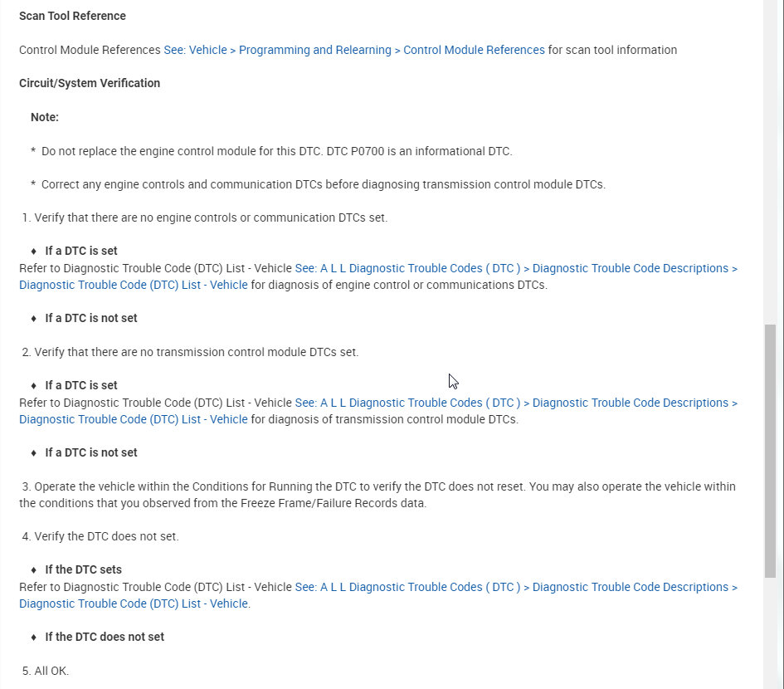Click the 'Scan Tool Reference' heading
Image resolution: width=784 pixels, height=689 pixels.
(73, 16)
